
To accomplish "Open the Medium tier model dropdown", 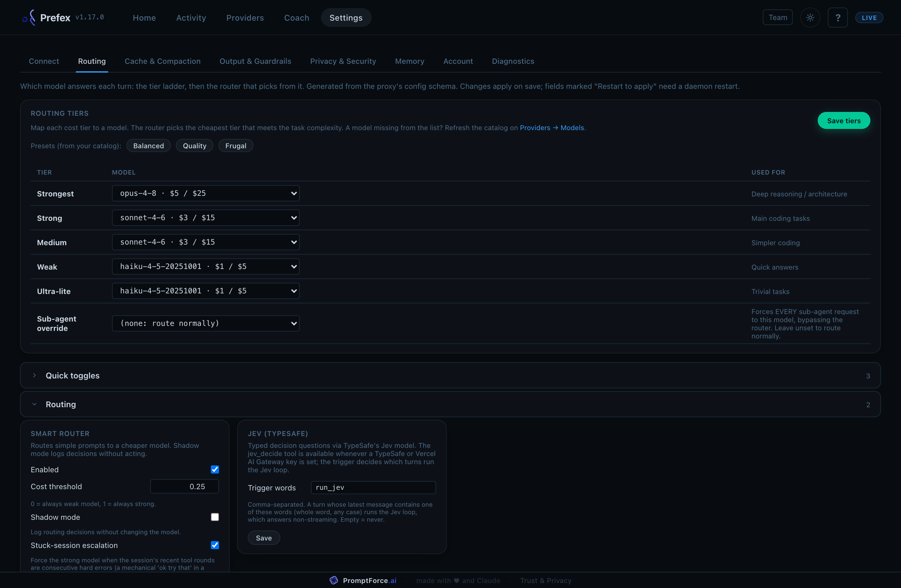I will (206, 242).
